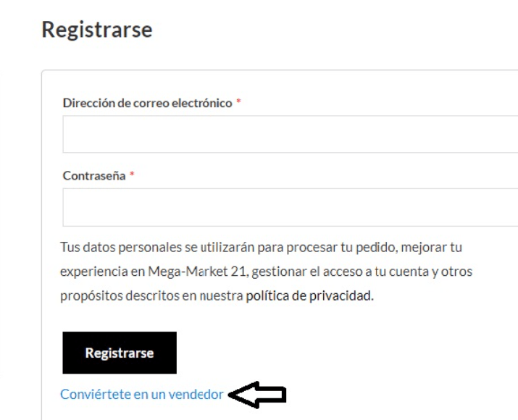Open the política de privacidad link
Screen dimensions: 518x420
point(309,296)
